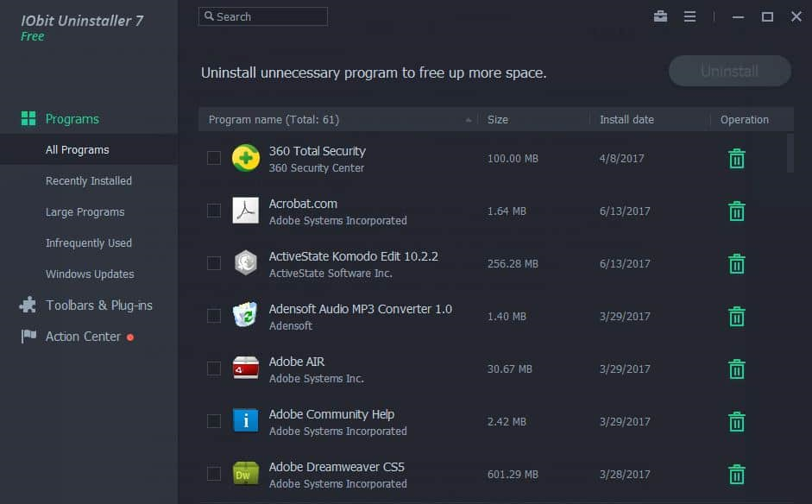Viewport: 812px width, 504px height.
Task: Click the IObit Uninstaller 7 title
Action: pos(82,21)
